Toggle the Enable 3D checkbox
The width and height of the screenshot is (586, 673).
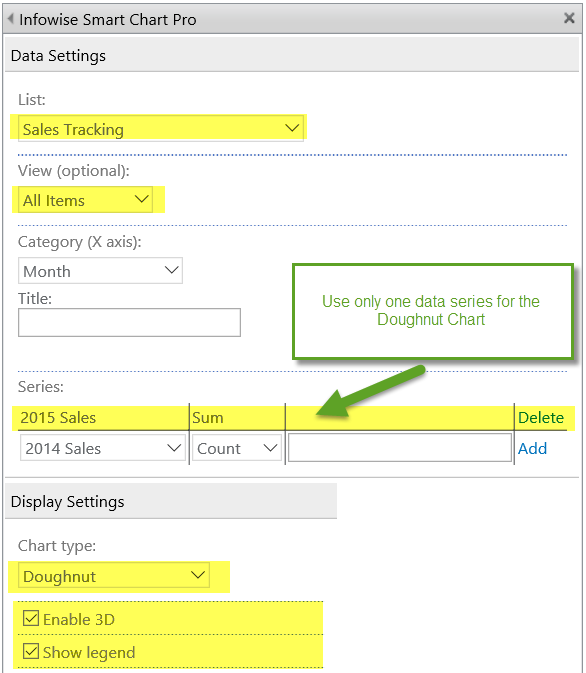[31, 618]
